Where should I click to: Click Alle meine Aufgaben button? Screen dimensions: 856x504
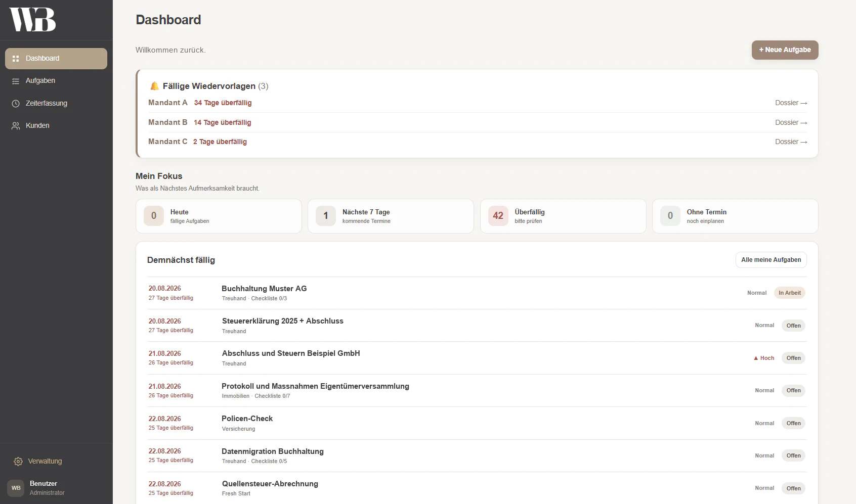(x=771, y=260)
